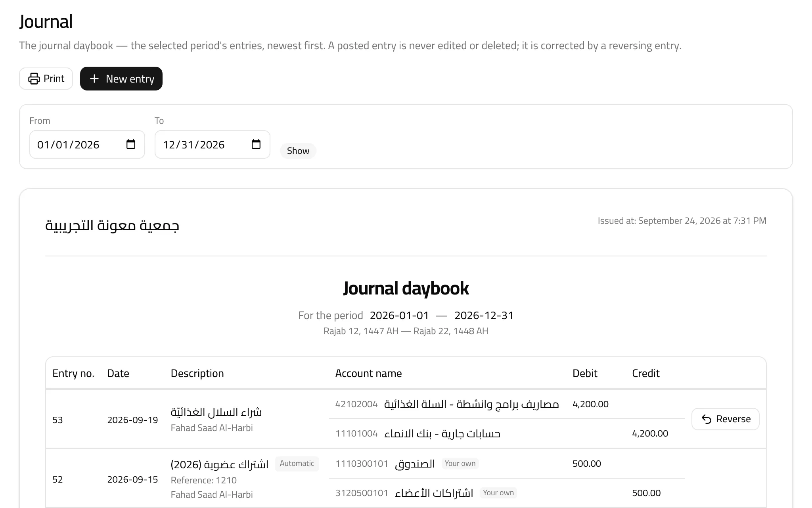Viewport: 812px width, 508px height.
Task: Click account code 1110300101
Action: click(362, 464)
